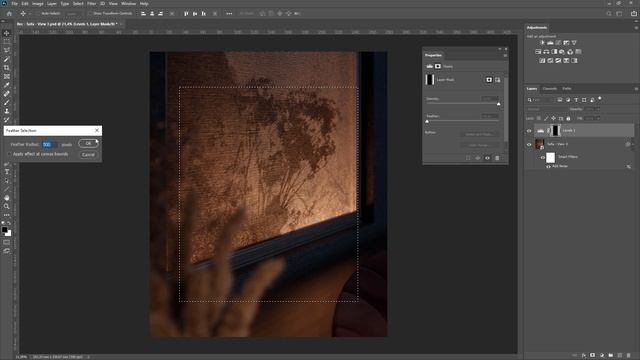Select the Rectangular Marquee tool
The height and width of the screenshot is (360, 640).
[7, 42]
